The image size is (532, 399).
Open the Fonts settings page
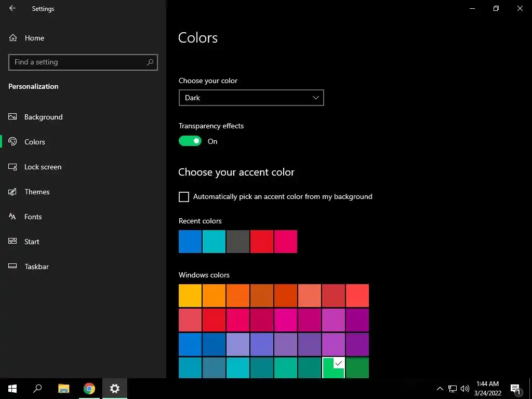click(33, 217)
